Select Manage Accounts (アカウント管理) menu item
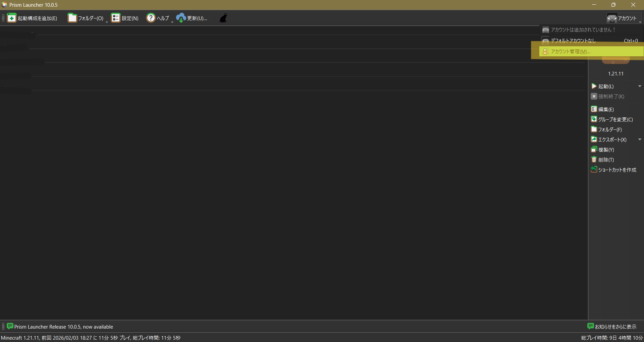The height and width of the screenshot is (342, 644). tap(570, 52)
